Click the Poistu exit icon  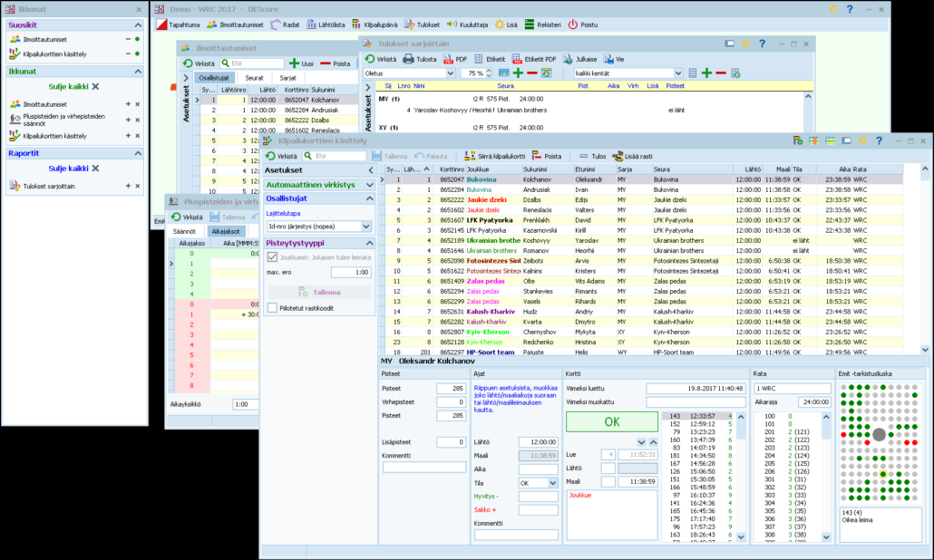coord(573,25)
